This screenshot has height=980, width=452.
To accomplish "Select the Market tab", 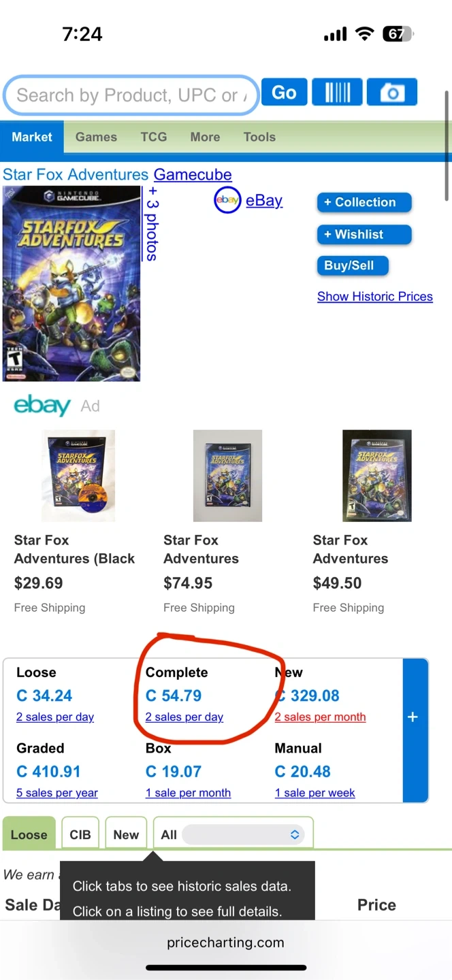I will click(x=32, y=137).
